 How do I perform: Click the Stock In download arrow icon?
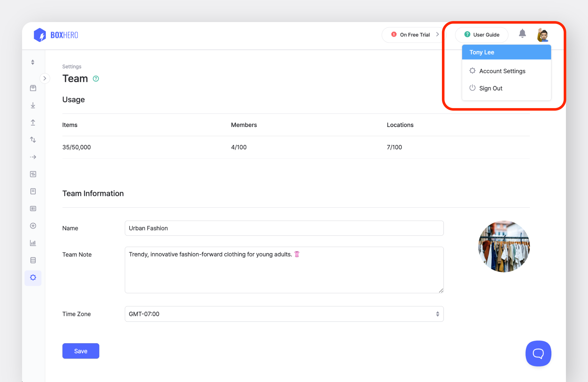click(x=33, y=105)
